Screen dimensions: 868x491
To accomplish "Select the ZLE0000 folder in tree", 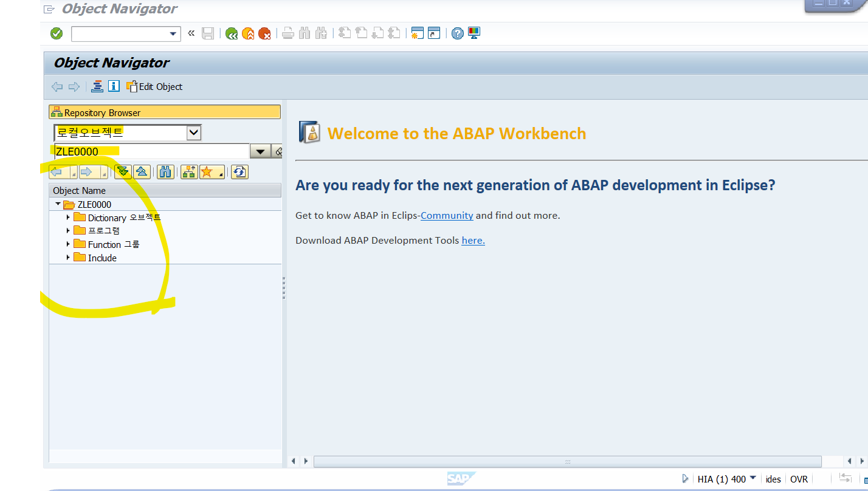I will [x=88, y=204].
